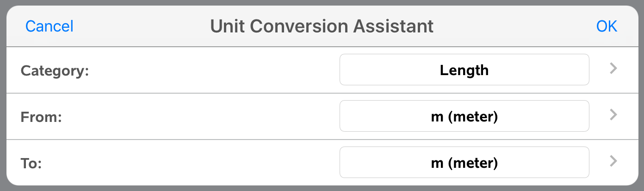Click empty space between From label and field
Screen dimensions: 644x191
(199, 117)
